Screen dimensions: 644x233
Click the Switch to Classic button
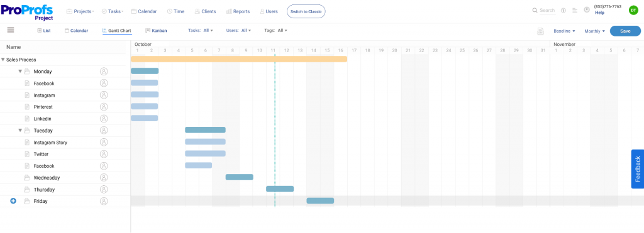pyautogui.click(x=306, y=11)
